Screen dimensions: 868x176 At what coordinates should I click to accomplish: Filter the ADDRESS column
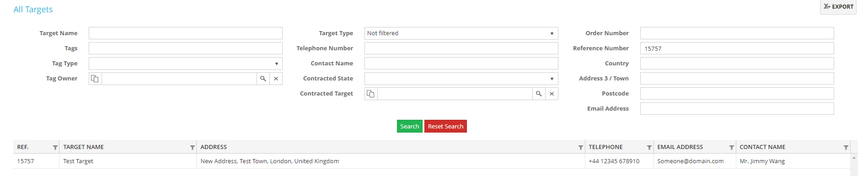tap(581, 147)
